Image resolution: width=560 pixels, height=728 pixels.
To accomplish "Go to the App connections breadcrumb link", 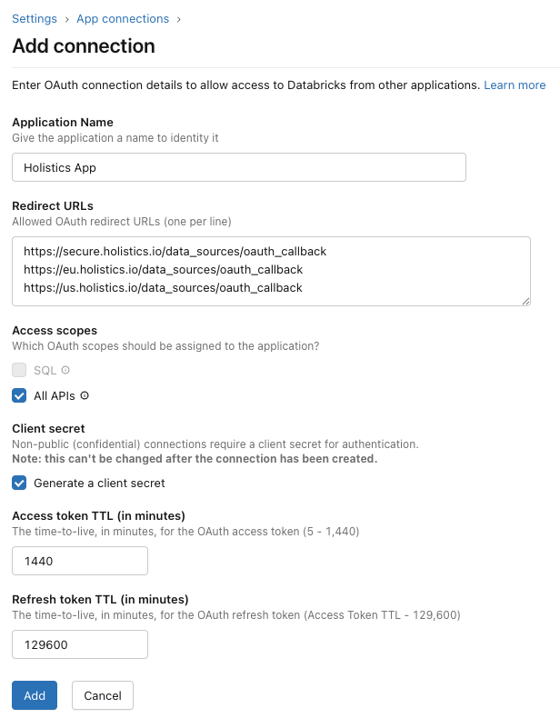I will [x=121, y=18].
